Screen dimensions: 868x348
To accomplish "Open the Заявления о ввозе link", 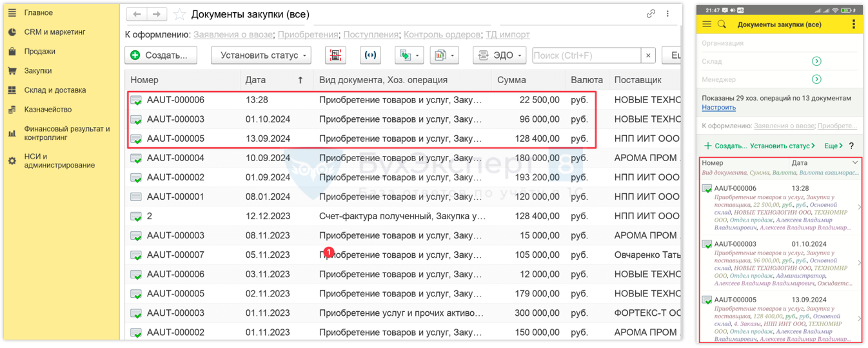I will tap(233, 35).
